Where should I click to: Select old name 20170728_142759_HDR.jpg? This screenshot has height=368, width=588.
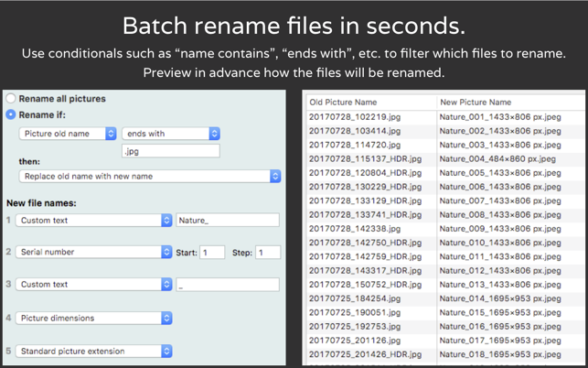pyautogui.click(x=365, y=257)
